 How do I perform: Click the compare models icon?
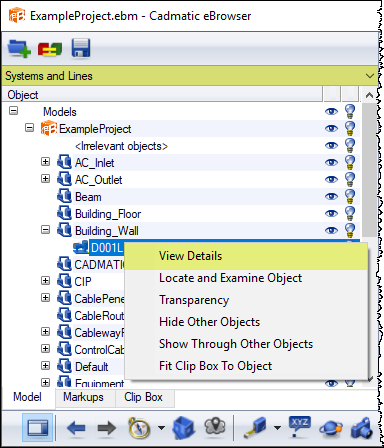pos(50,49)
